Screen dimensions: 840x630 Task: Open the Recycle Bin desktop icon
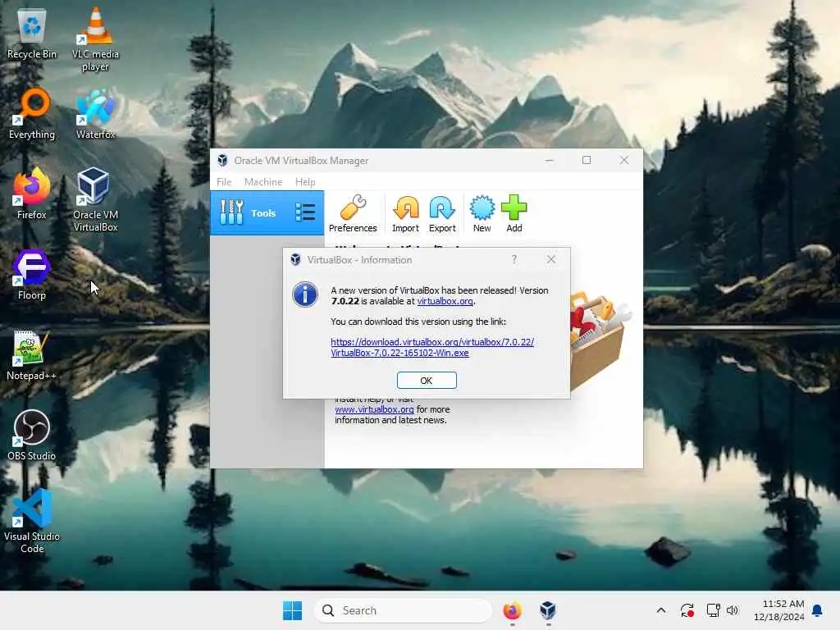pos(32,34)
